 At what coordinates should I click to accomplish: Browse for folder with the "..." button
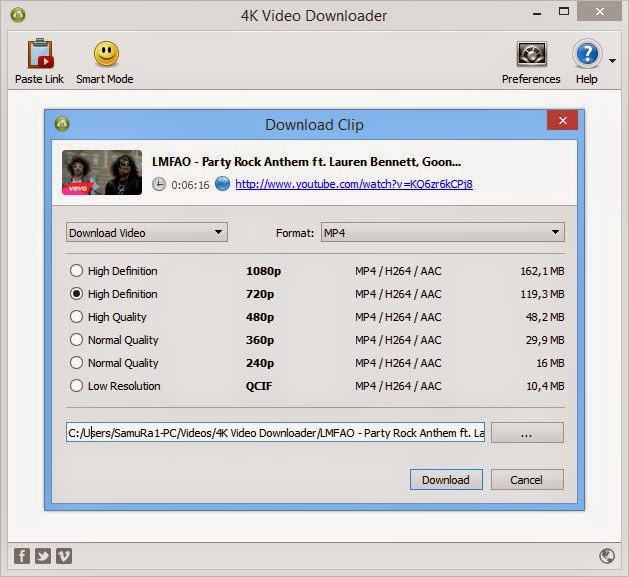[527, 433]
